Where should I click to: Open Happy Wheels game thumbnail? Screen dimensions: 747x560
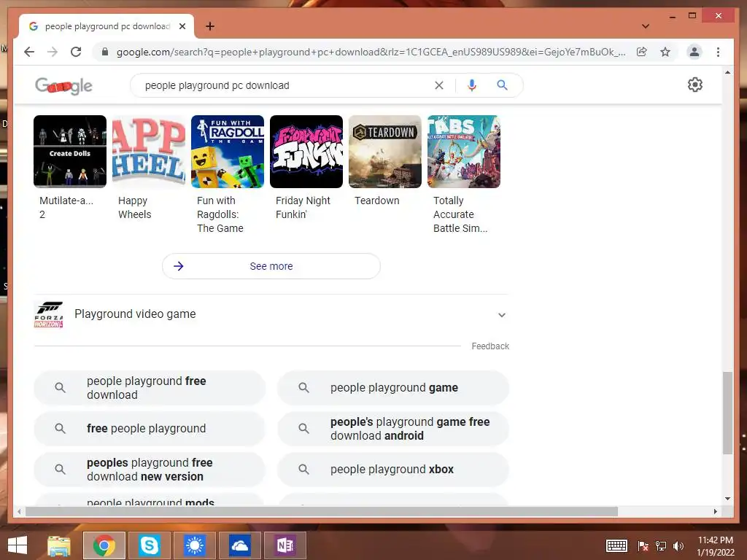tap(149, 152)
